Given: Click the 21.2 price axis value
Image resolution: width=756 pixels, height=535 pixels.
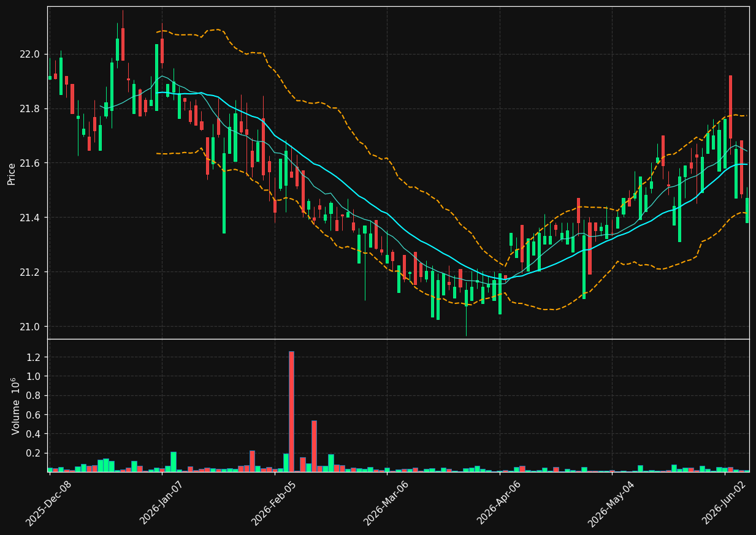Looking at the screenshot, I should 29,272.
